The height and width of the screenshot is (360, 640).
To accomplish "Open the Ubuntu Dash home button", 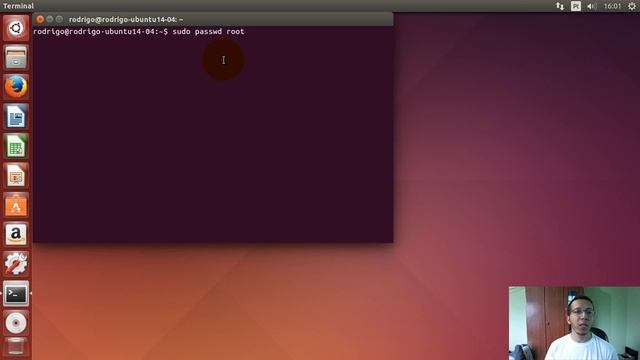I will 16,28.
